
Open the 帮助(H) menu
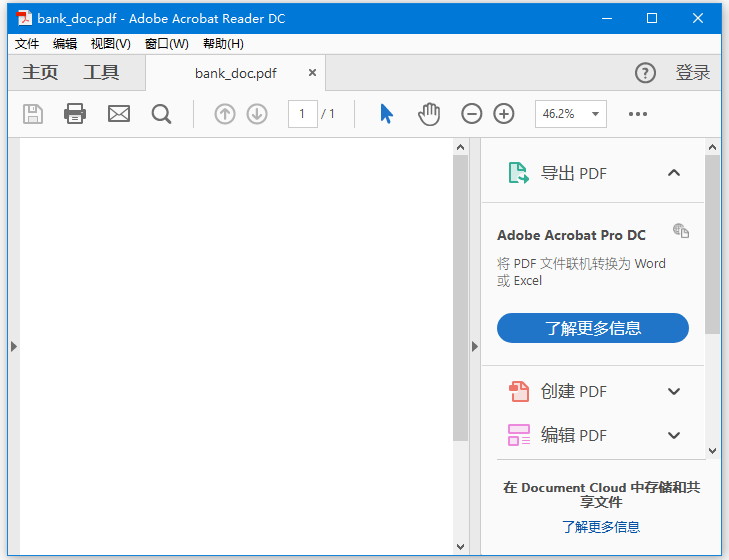pyautogui.click(x=224, y=44)
